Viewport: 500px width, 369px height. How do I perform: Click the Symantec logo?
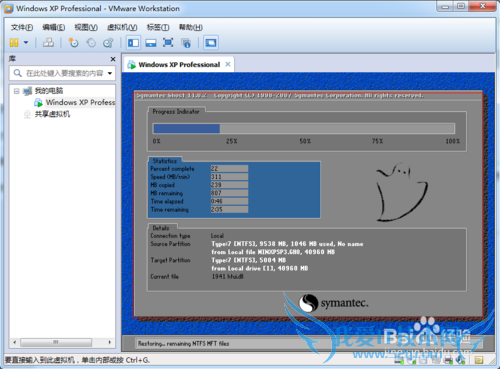tap(333, 303)
